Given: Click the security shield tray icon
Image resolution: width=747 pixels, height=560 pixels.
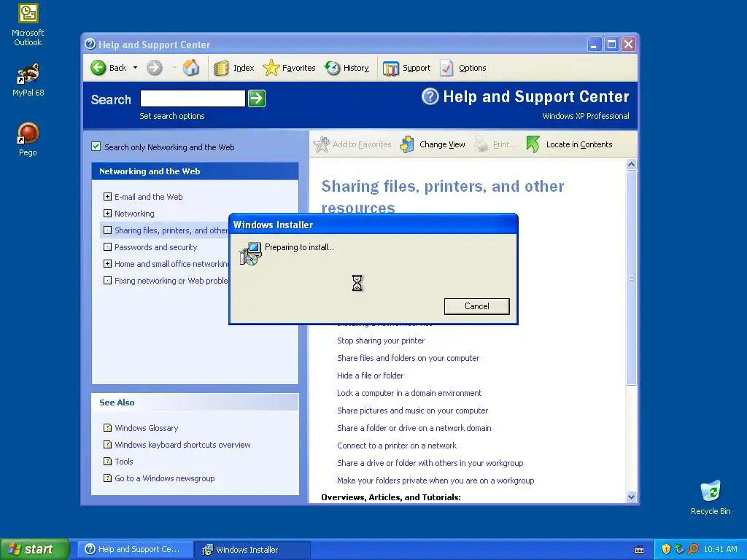Looking at the screenshot, I should (x=666, y=549).
